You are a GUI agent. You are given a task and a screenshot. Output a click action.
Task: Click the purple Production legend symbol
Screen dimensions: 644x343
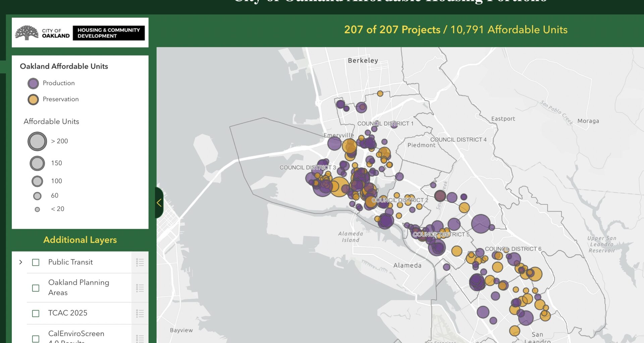click(33, 83)
